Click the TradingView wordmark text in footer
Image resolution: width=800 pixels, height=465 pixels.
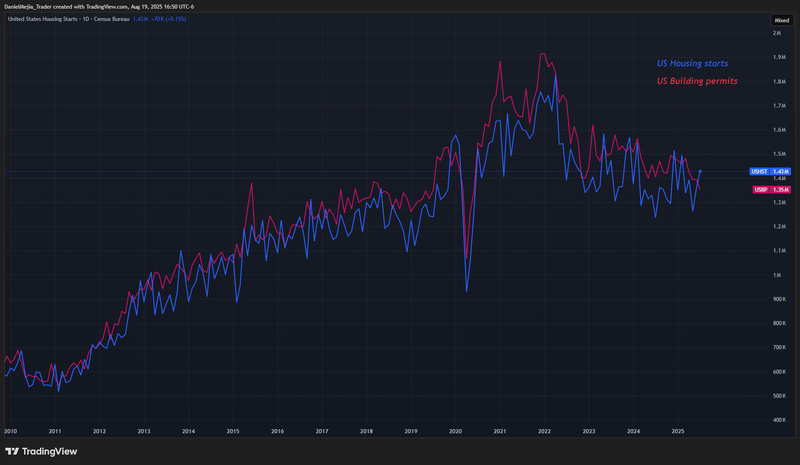pyautogui.click(x=51, y=450)
